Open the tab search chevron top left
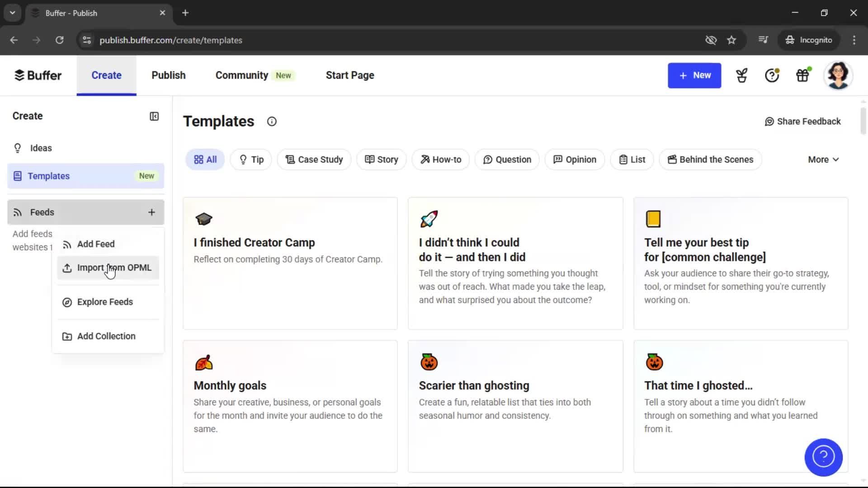The height and width of the screenshot is (488, 868). click(x=12, y=13)
